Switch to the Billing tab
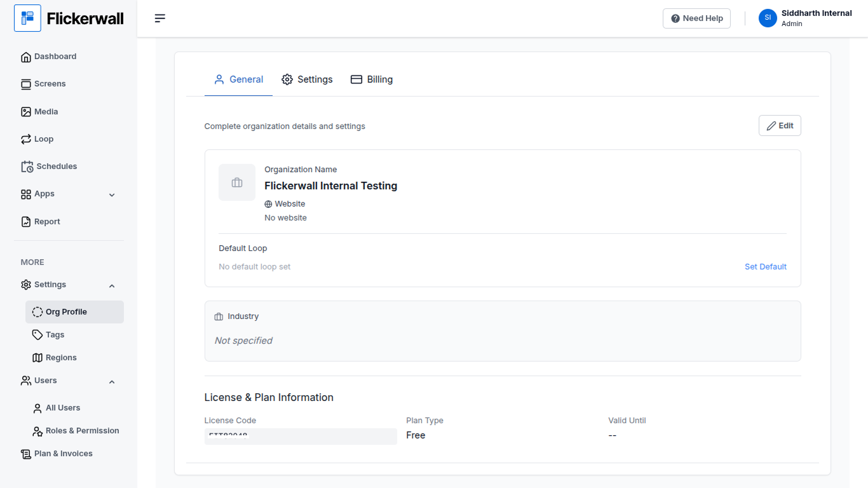The width and height of the screenshot is (868, 488). (372, 80)
